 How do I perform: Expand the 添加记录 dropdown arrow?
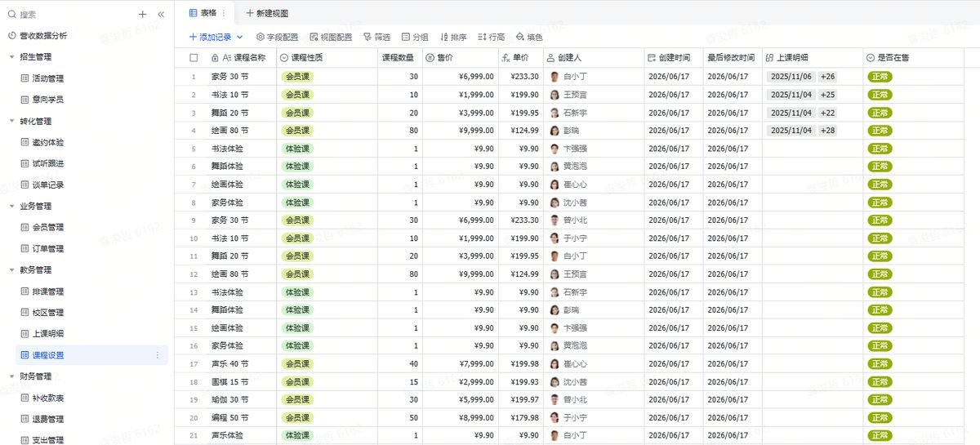pyautogui.click(x=240, y=37)
